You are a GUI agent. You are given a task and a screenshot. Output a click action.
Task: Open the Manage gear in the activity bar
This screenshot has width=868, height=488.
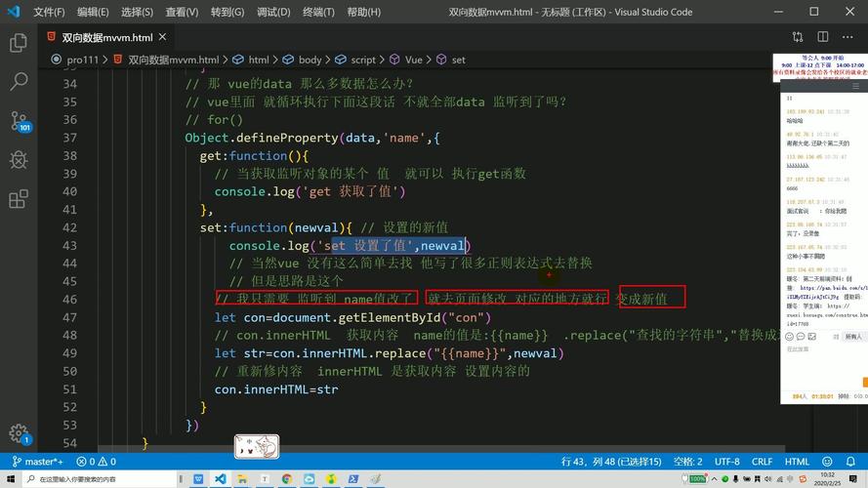point(19,433)
